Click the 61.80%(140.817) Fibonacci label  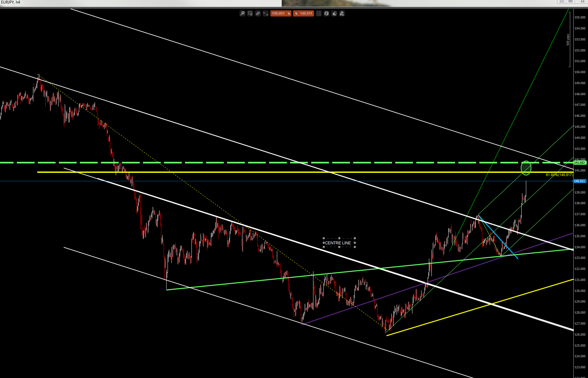[559, 175]
